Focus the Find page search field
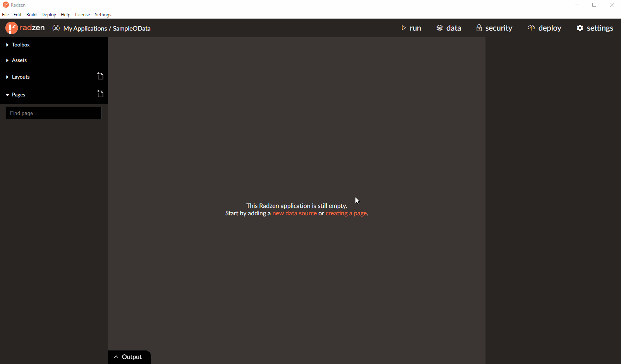The height and width of the screenshot is (364, 621). coord(54,113)
